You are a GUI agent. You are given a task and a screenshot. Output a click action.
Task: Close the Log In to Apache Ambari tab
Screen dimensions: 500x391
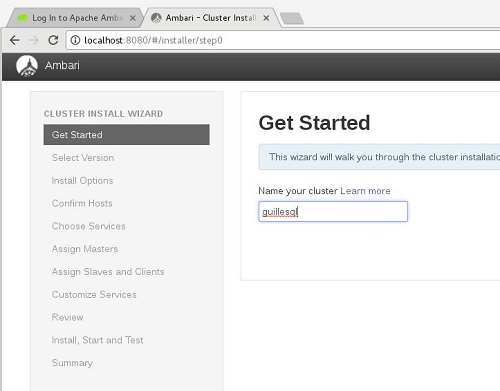[133, 18]
